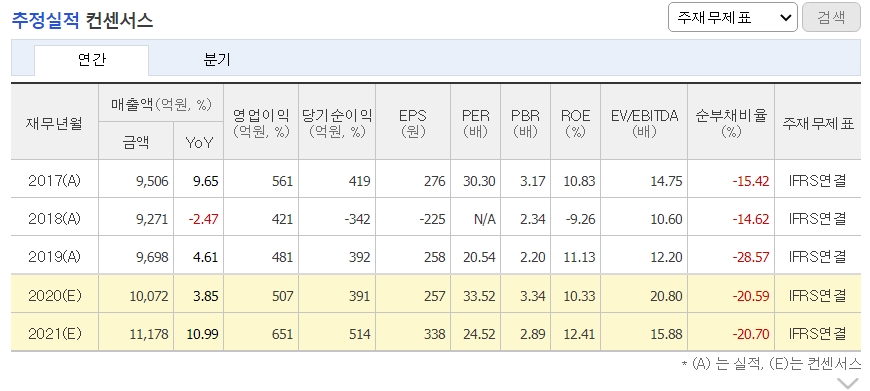Open the 주재무제표 dropdown
This screenshot has width=870, height=391.
pyautogui.click(x=732, y=17)
